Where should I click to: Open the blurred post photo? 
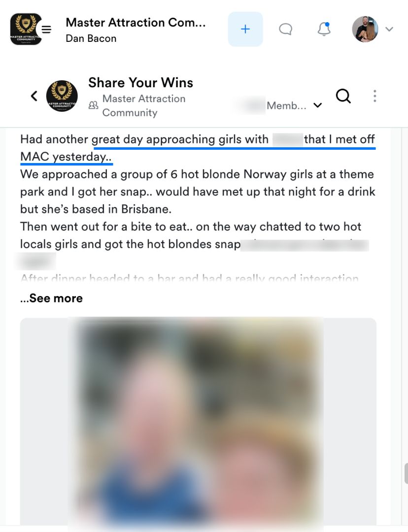click(x=198, y=421)
